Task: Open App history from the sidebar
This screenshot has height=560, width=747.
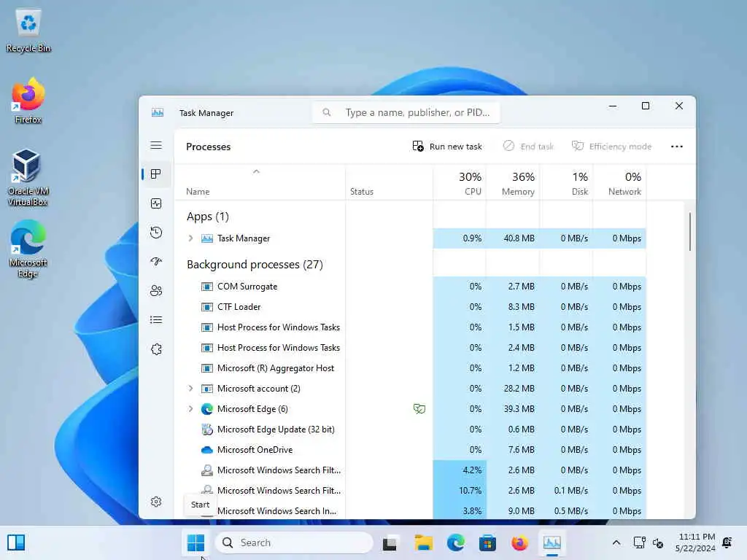Action: (x=156, y=233)
